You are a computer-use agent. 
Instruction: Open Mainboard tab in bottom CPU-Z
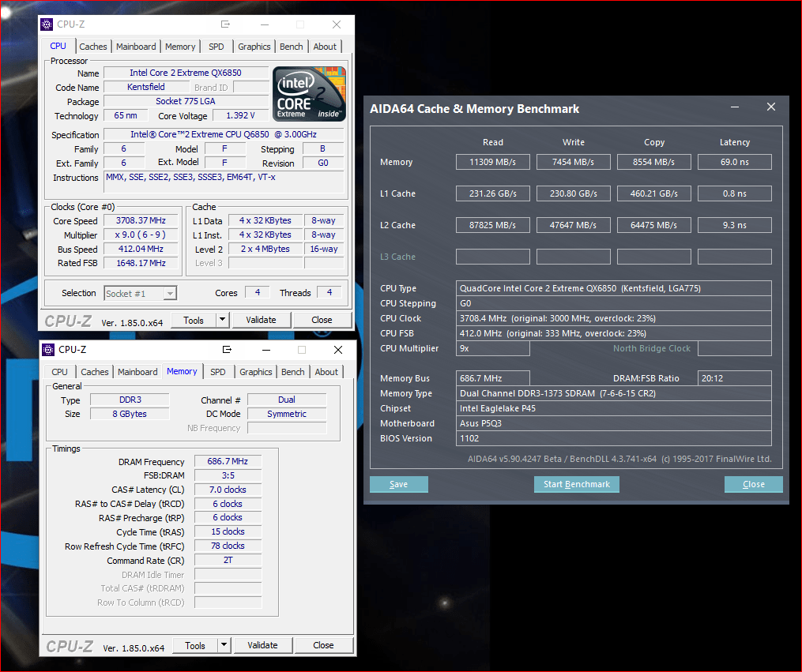click(137, 372)
